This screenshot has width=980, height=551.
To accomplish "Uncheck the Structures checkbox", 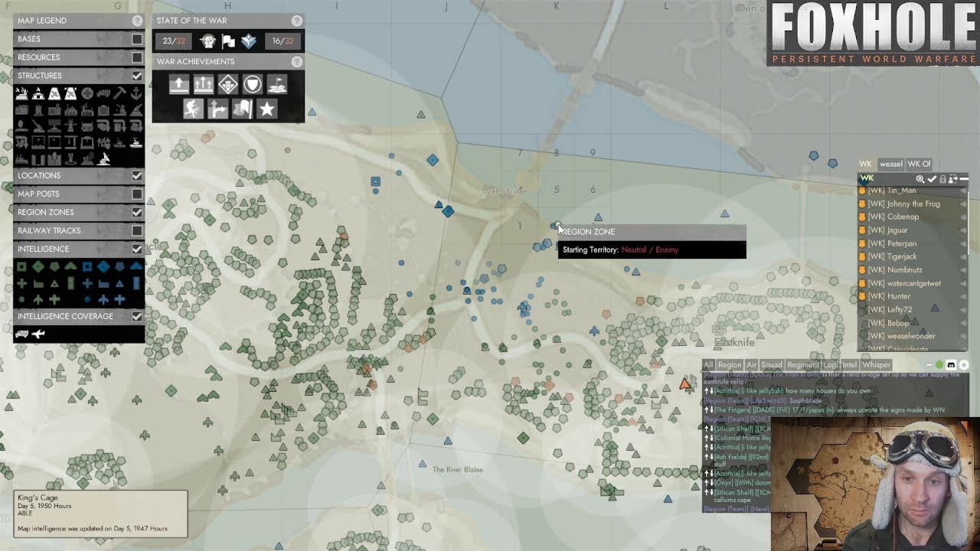I will tap(137, 76).
